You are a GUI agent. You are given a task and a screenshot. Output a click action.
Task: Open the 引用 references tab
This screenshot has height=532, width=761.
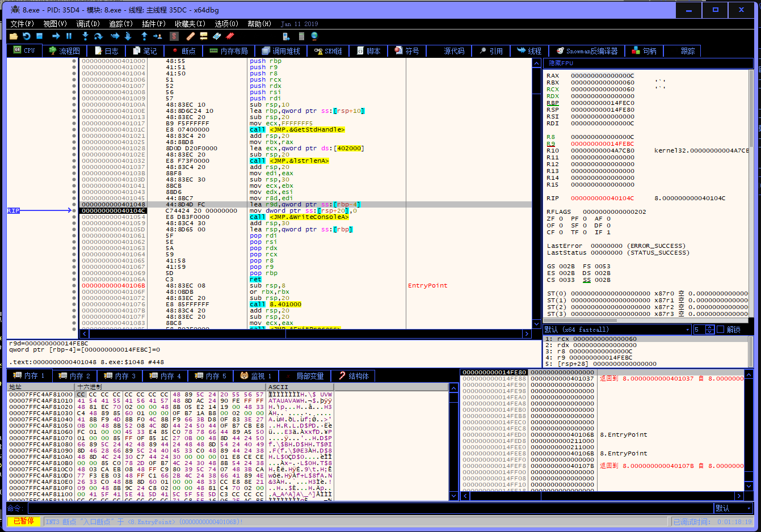(491, 50)
